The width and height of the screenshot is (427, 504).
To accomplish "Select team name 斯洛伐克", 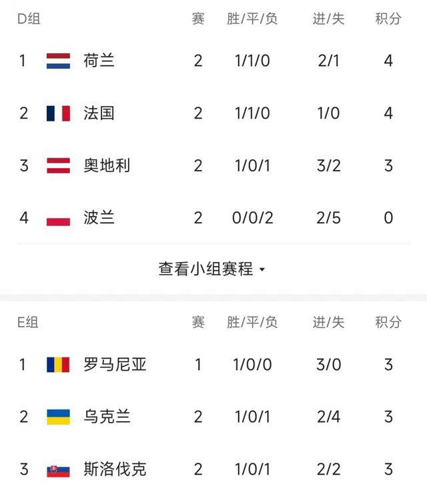I will pos(115,470).
